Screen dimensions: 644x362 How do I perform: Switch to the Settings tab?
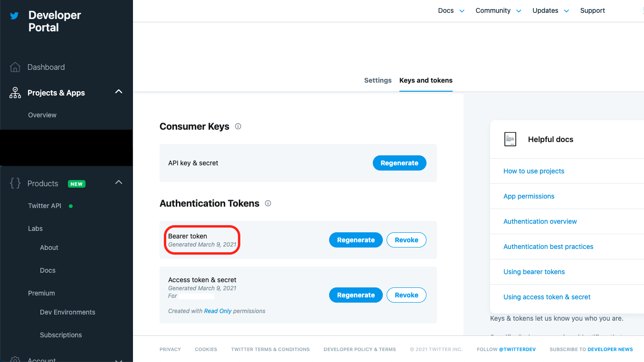[378, 80]
